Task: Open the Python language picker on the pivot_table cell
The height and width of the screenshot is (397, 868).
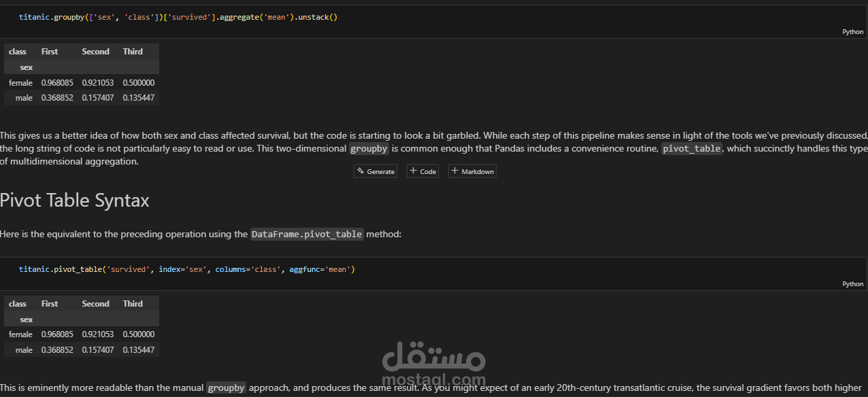Action: (x=852, y=283)
